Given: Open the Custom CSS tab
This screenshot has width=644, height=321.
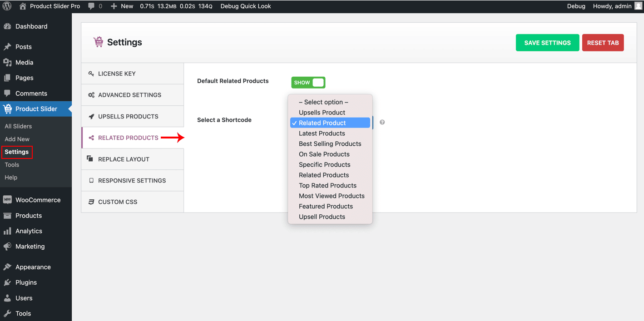Looking at the screenshot, I should (118, 202).
